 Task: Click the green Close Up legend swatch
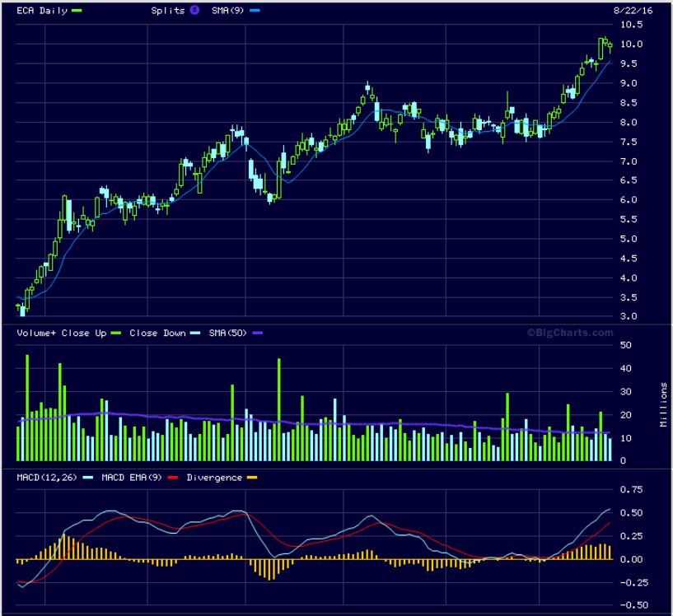(116, 333)
